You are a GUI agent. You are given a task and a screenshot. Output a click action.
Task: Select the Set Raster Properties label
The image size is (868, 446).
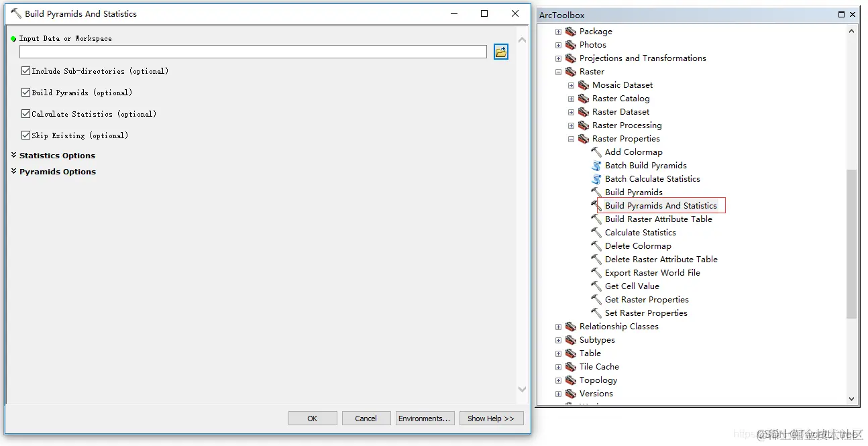(646, 313)
